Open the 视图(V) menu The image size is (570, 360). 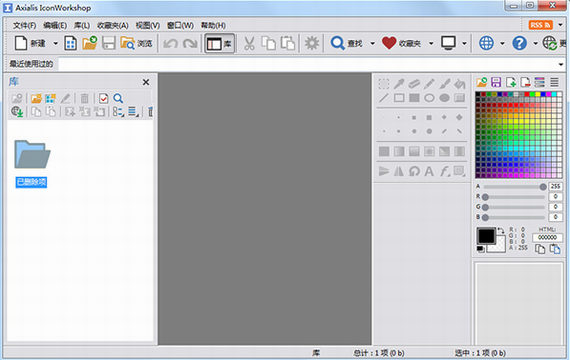click(148, 25)
